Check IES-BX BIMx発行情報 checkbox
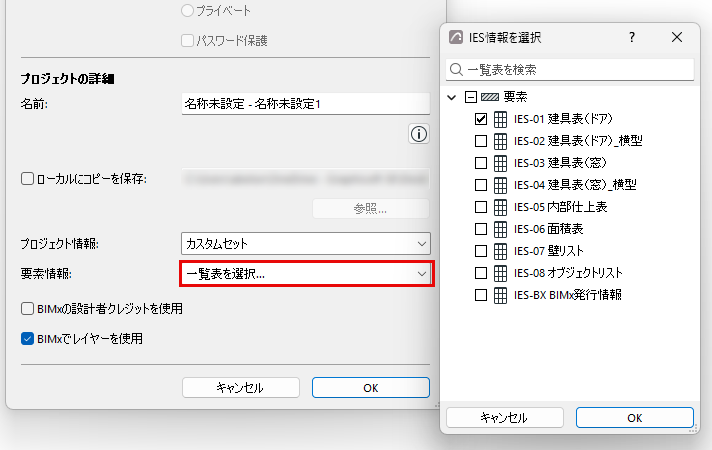This screenshot has width=712, height=450. (480, 295)
